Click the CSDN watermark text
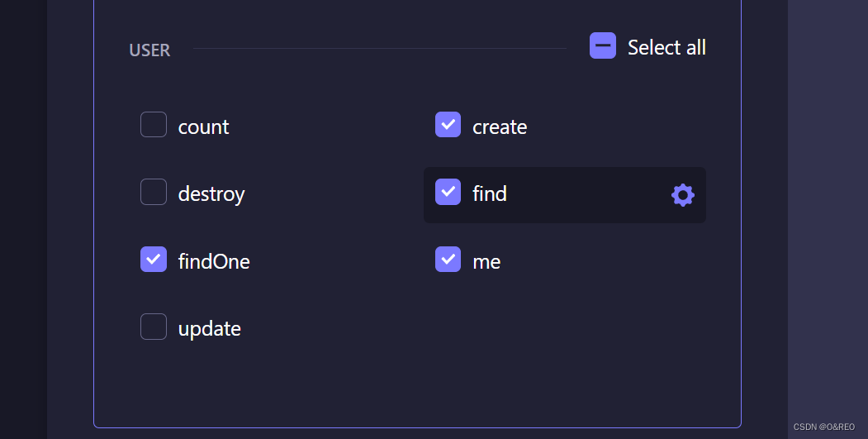Screen dimensions: 868x439 [x=824, y=427]
